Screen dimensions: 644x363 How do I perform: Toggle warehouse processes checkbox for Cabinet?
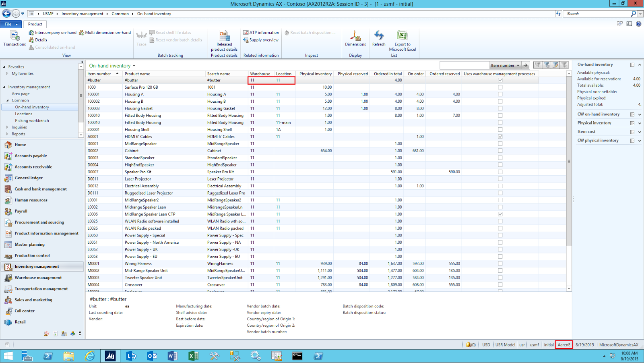[500, 151]
